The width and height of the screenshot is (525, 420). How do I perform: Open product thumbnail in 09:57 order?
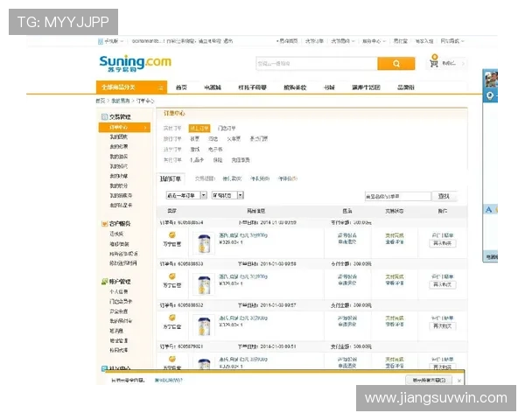coord(204,325)
